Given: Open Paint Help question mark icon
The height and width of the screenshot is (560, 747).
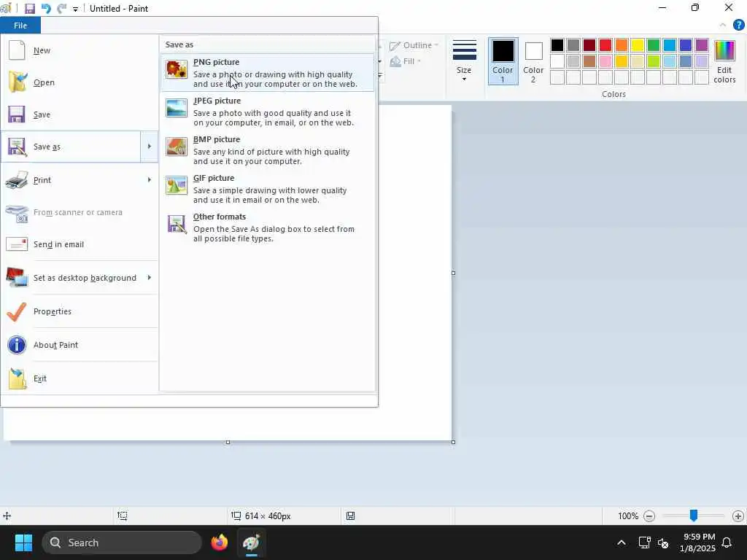Looking at the screenshot, I should 738,25.
